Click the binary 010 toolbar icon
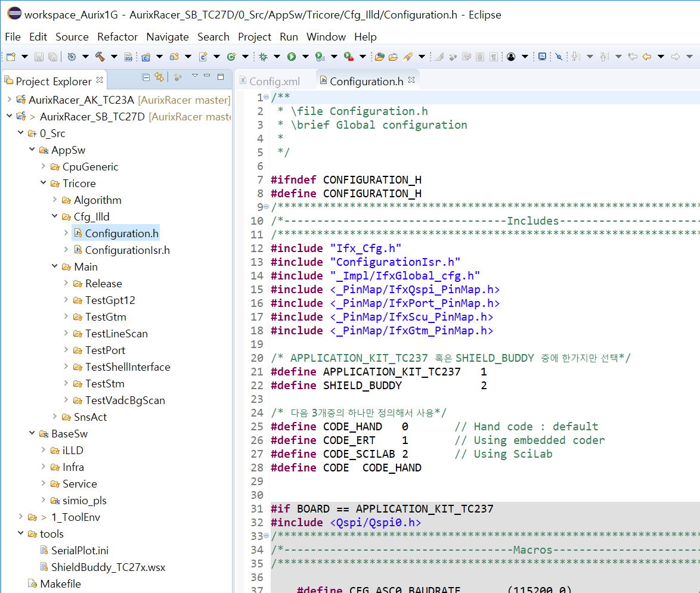Screen dimensions: 700x593 [x=129, y=57]
